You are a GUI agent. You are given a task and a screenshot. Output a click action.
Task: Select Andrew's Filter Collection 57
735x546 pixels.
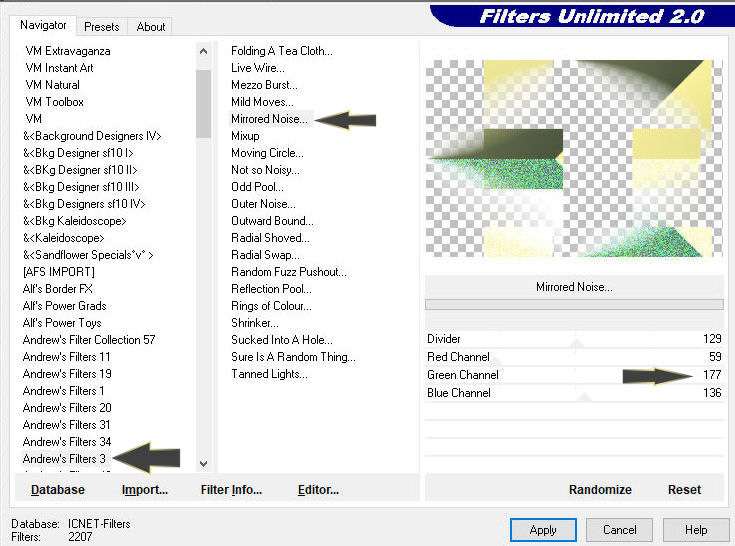coord(89,340)
